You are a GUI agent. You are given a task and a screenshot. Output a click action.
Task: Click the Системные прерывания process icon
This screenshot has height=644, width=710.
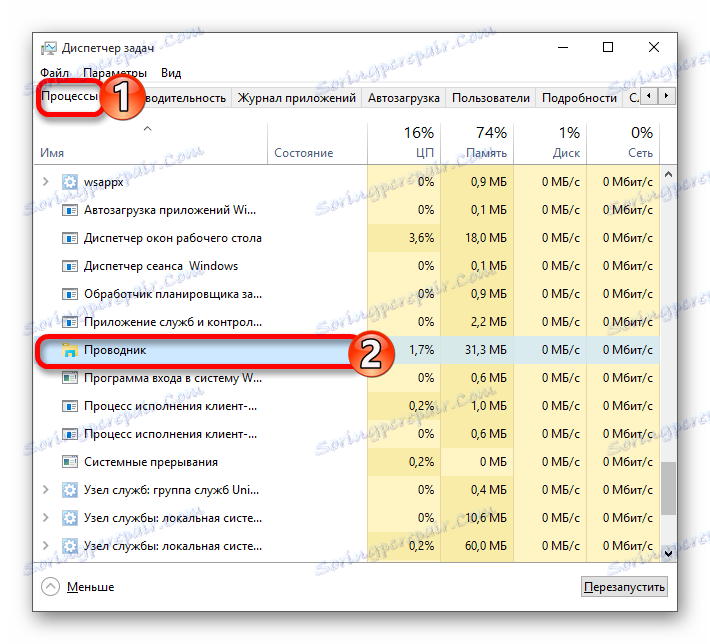[69, 462]
